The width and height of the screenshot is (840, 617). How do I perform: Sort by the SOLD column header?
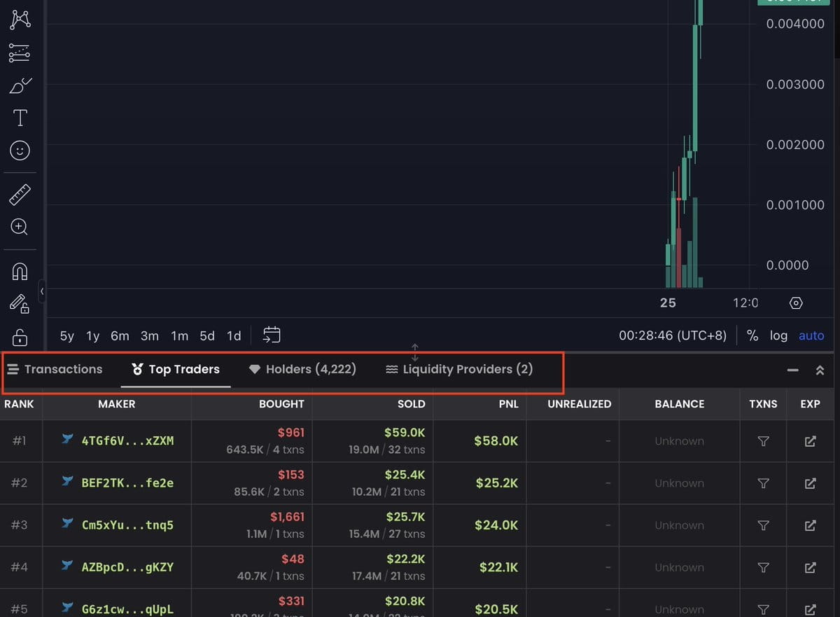[x=411, y=404]
